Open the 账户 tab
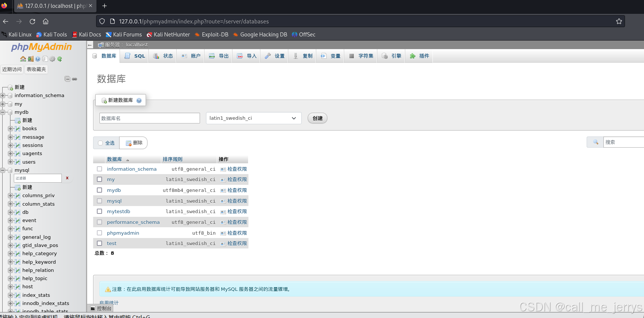This screenshot has height=318, width=644. point(191,56)
